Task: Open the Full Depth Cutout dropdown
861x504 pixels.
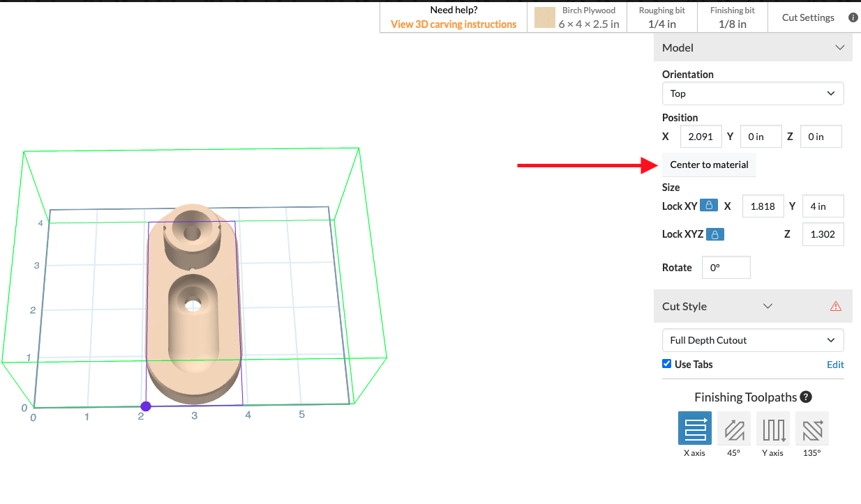Action: 753,340
